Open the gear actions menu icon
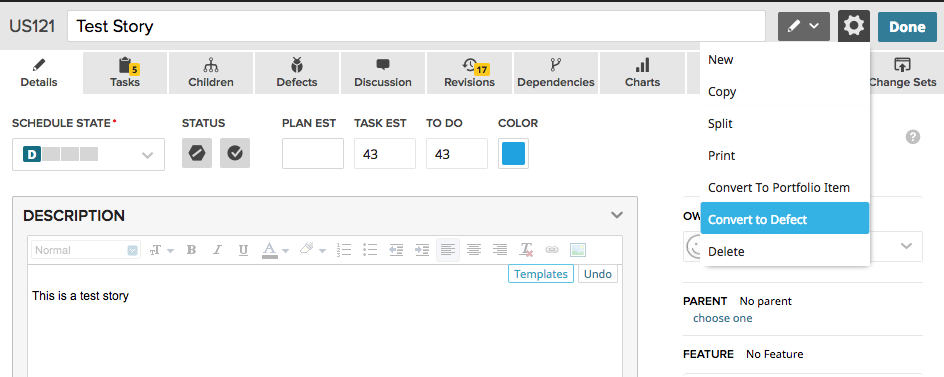The width and height of the screenshot is (944, 377). point(854,26)
